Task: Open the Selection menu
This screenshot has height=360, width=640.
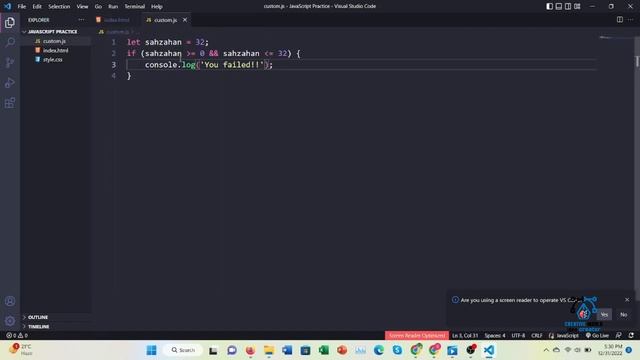Action: point(59,6)
